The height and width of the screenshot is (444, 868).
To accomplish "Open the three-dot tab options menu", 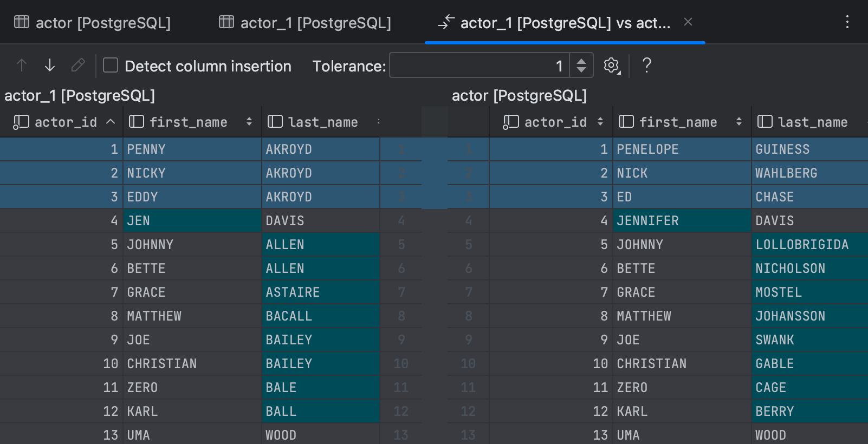I will (847, 22).
